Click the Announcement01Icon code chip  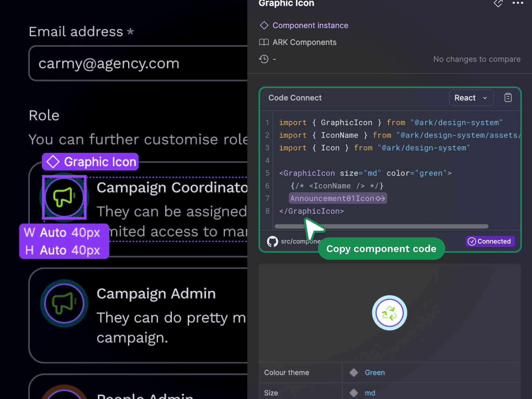[338, 198]
